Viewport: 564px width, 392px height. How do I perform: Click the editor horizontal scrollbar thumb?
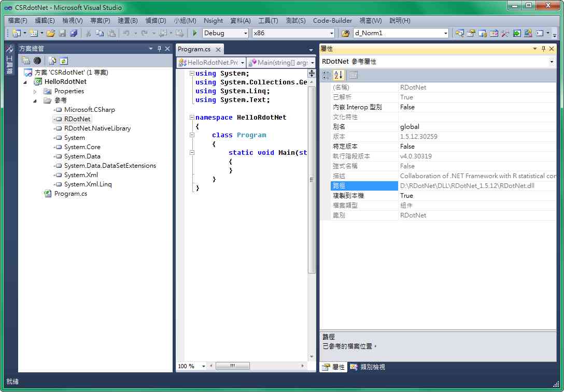[232, 366]
